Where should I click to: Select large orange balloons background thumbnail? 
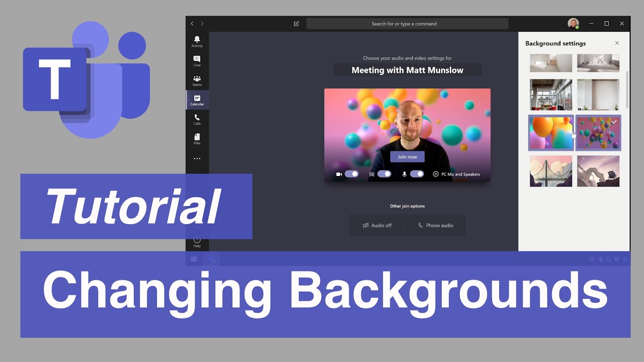pos(551,133)
